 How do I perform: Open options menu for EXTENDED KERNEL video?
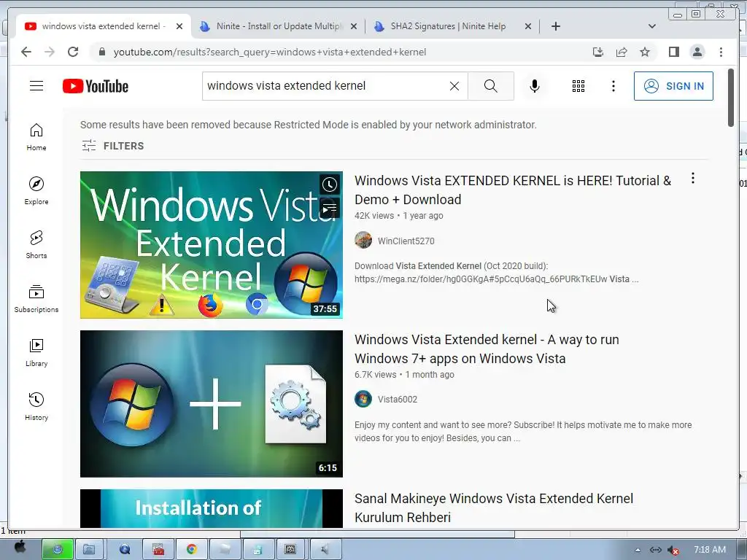click(693, 179)
